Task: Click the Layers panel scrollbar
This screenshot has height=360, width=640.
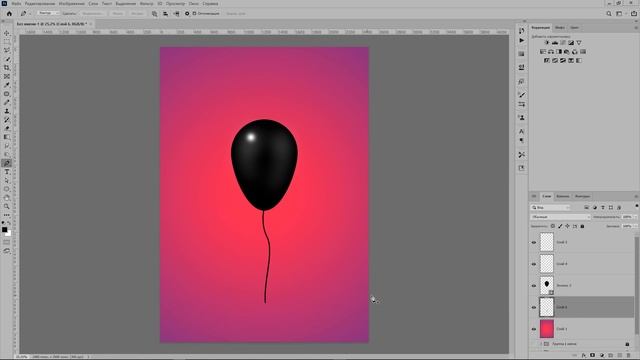Action: 637,286
